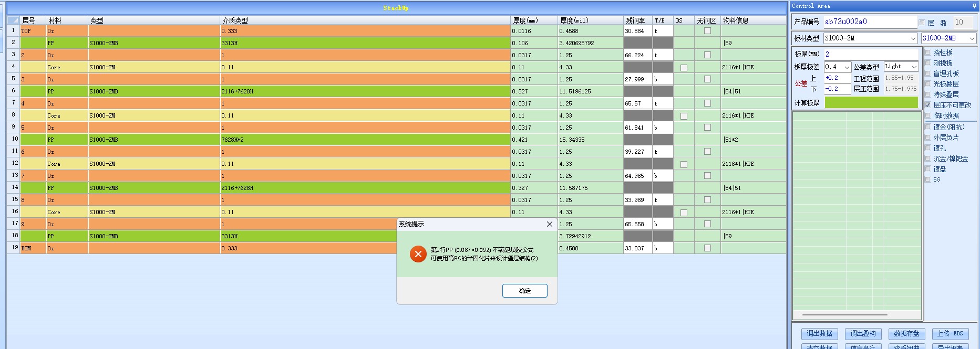Viewport: 980px width, 349px height.
Task: Click the Core cell in row 12
Action: pyautogui.click(x=67, y=164)
